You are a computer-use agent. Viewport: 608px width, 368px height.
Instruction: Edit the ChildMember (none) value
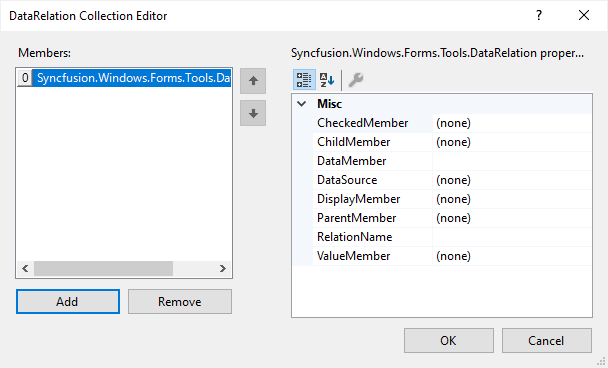(512, 142)
